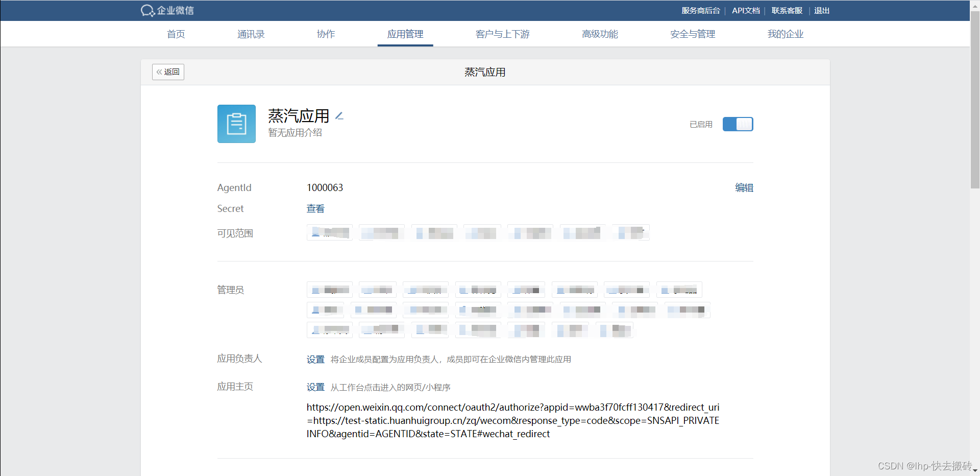This screenshot has width=980, height=476.
Task: Open the 通讯录 tab
Action: click(251, 34)
